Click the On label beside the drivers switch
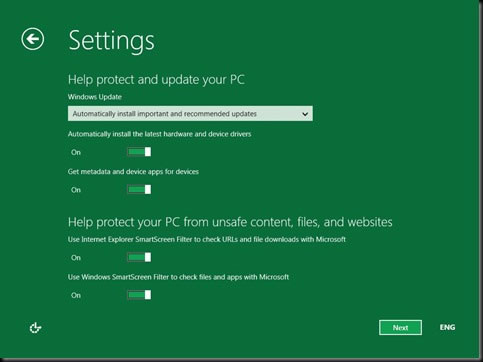Screen dimensions: 483x362 pos(76,152)
